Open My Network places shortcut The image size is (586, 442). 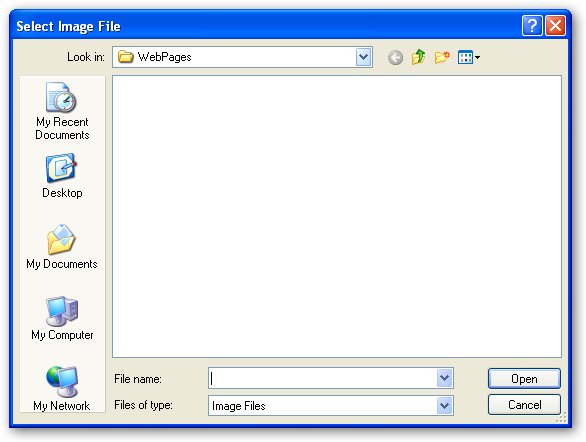pos(62,389)
